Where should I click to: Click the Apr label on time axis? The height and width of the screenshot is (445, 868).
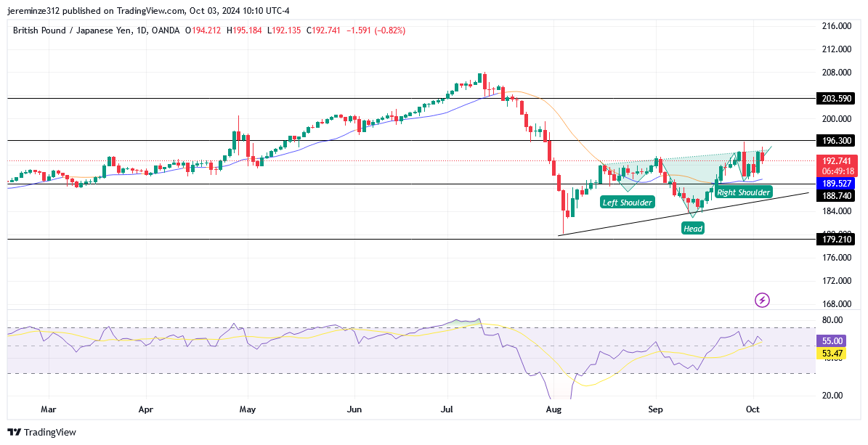point(145,409)
